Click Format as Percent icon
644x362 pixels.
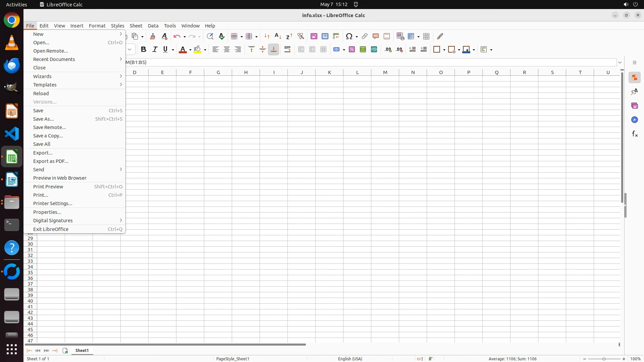352,50
